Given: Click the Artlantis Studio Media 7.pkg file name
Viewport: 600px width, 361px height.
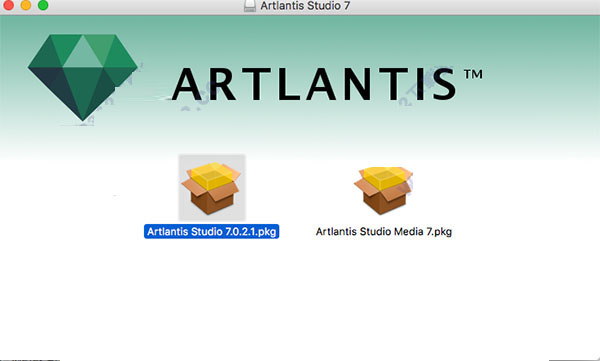Looking at the screenshot, I should click(384, 232).
